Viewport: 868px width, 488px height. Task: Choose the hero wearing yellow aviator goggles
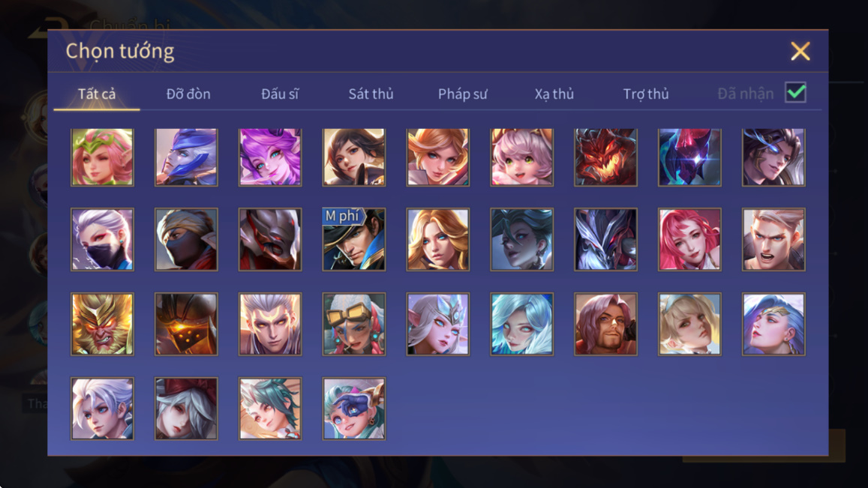pos(354,324)
